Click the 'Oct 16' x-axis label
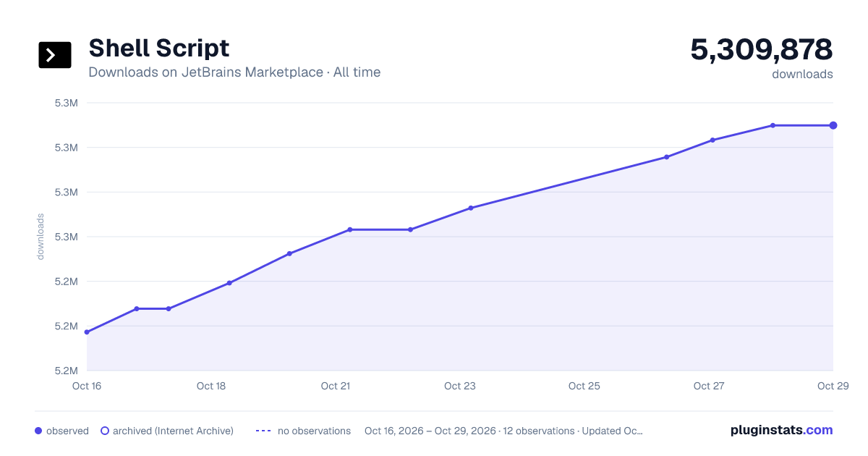 (x=87, y=386)
